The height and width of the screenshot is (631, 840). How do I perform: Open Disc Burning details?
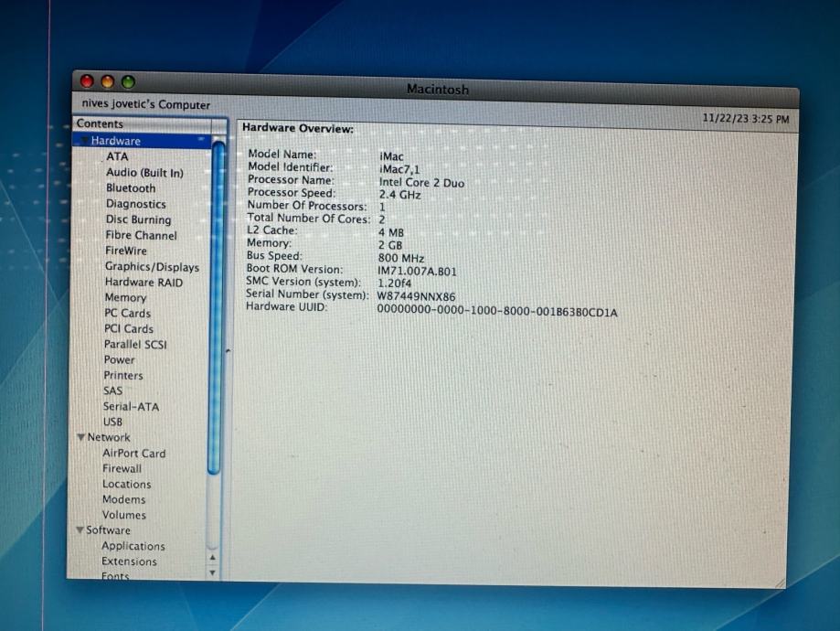(x=138, y=219)
